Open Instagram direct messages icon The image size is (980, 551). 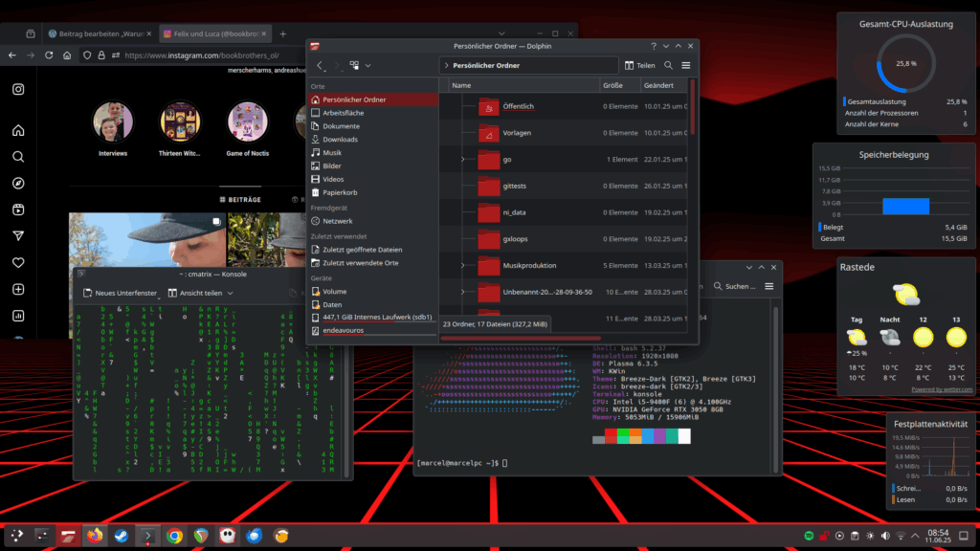point(18,236)
